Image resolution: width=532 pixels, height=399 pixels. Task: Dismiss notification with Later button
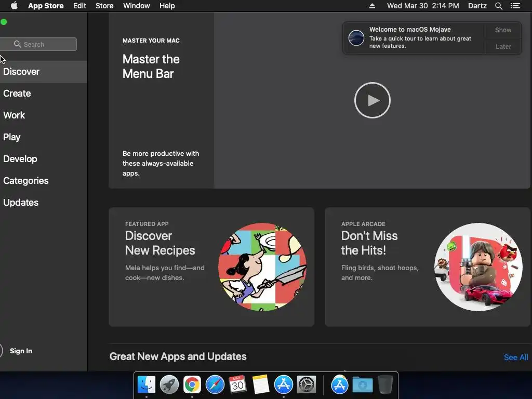(503, 46)
